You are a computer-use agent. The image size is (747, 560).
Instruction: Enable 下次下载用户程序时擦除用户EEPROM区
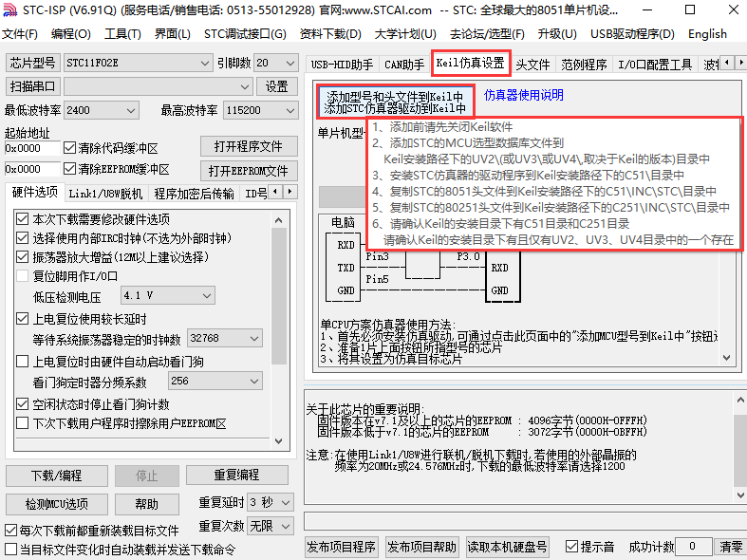(23, 423)
